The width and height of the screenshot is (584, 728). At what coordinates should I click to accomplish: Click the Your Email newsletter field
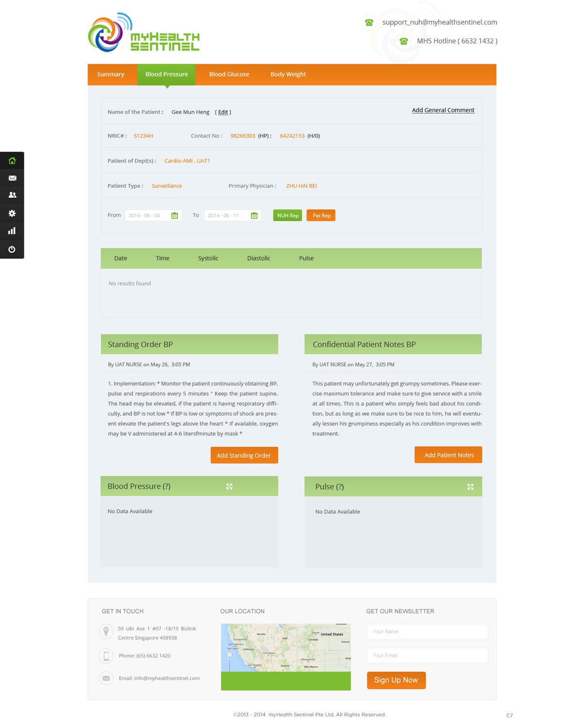[427, 656]
